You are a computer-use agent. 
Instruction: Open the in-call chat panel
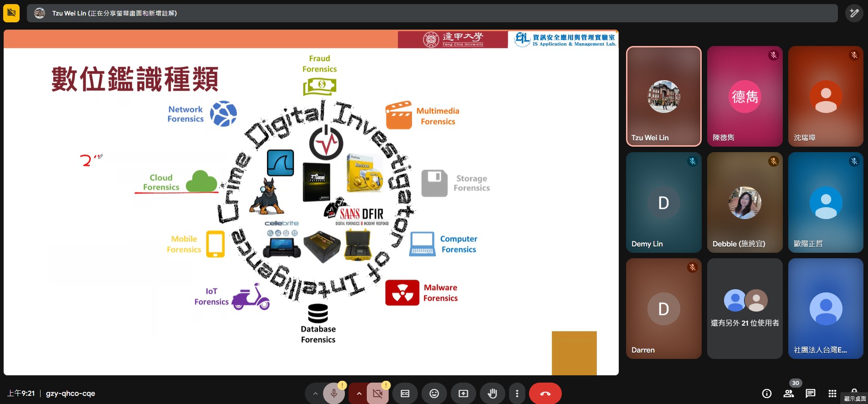[x=810, y=394]
